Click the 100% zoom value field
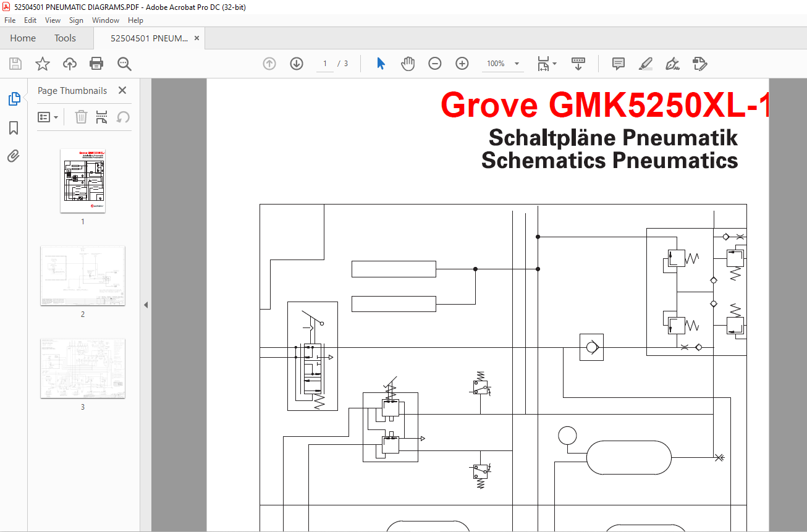This screenshot has width=807, height=532. (496, 64)
